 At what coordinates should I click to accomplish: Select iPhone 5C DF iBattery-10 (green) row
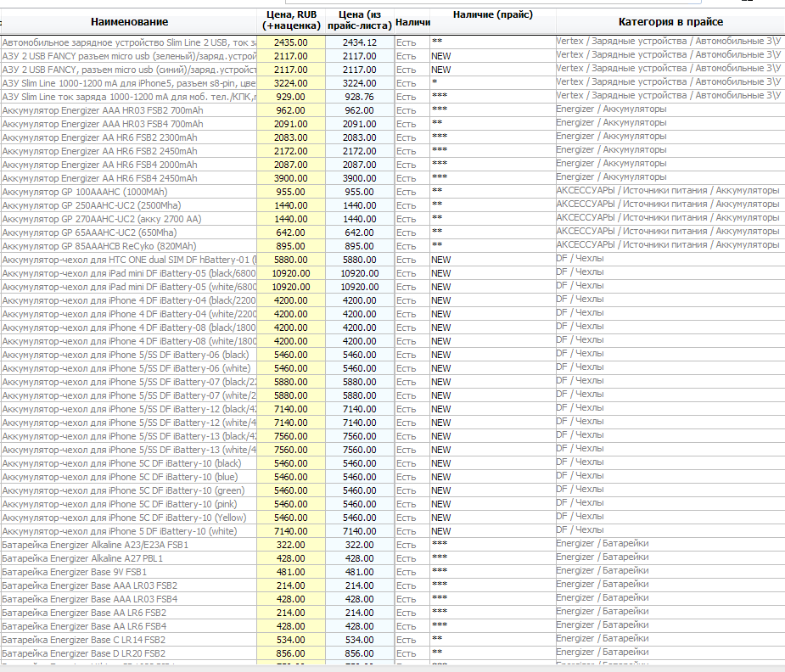(129, 490)
